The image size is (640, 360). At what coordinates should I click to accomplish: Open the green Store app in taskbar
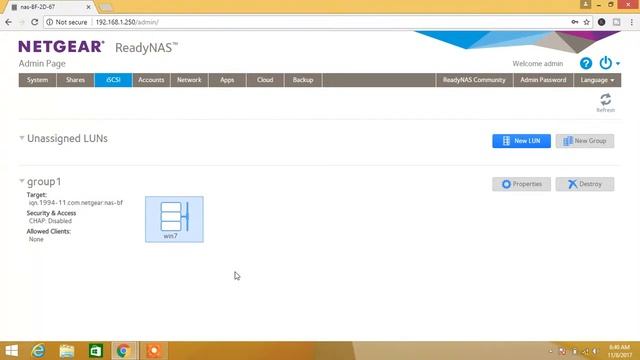(96, 351)
